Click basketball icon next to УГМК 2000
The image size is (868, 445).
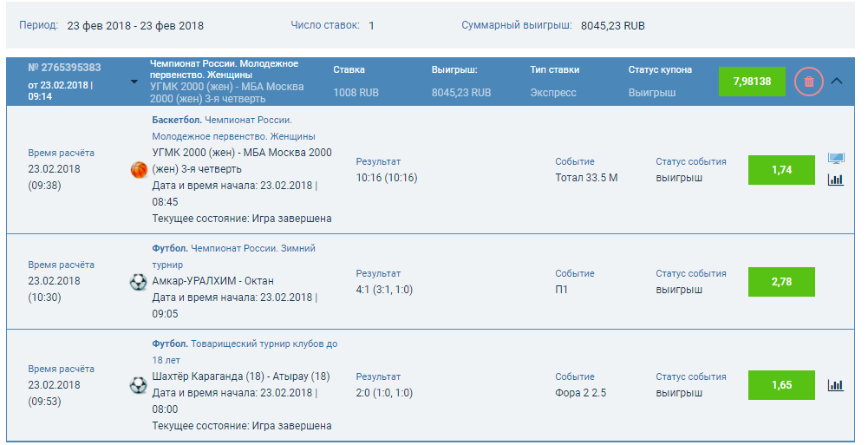pos(139,169)
